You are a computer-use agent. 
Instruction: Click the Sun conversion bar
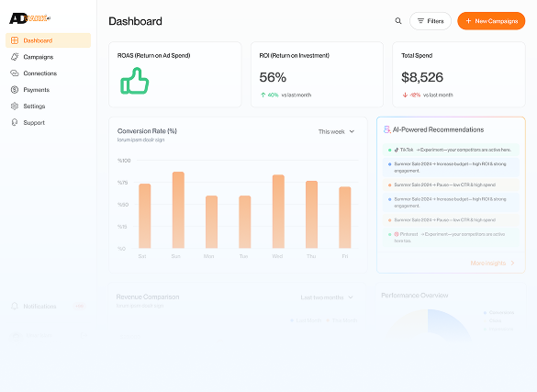pos(178,210)
